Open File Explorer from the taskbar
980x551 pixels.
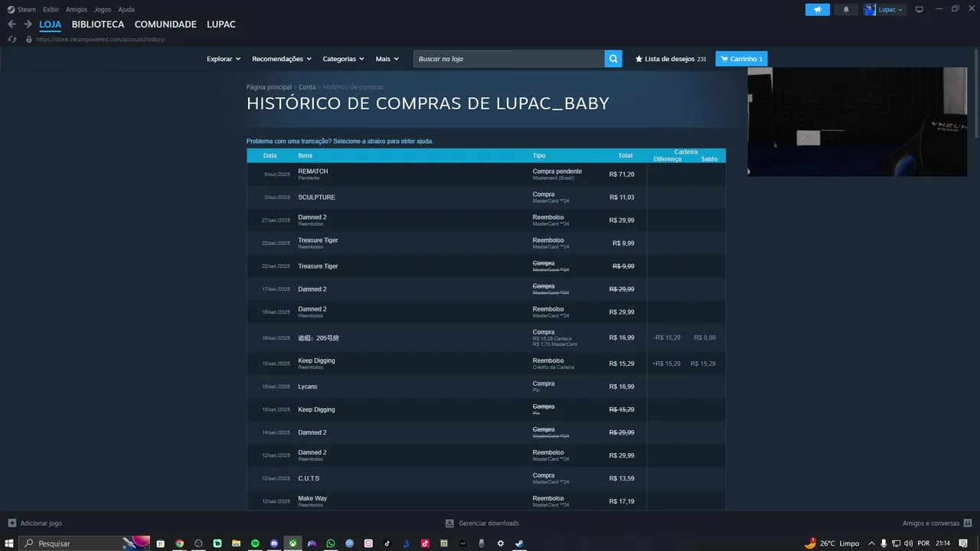coord(236,543)
